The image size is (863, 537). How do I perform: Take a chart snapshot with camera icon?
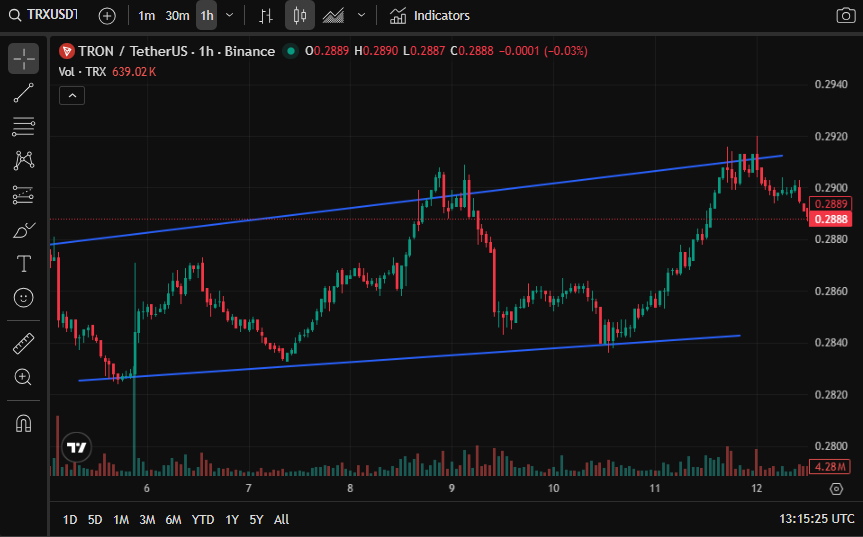(x=845, y=15)
